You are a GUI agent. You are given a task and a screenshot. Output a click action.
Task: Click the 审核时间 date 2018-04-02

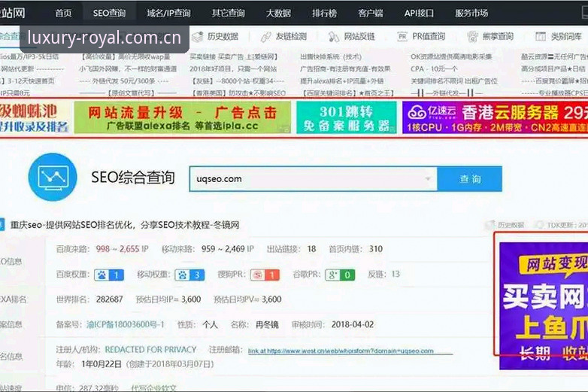(x=353, y=324)
